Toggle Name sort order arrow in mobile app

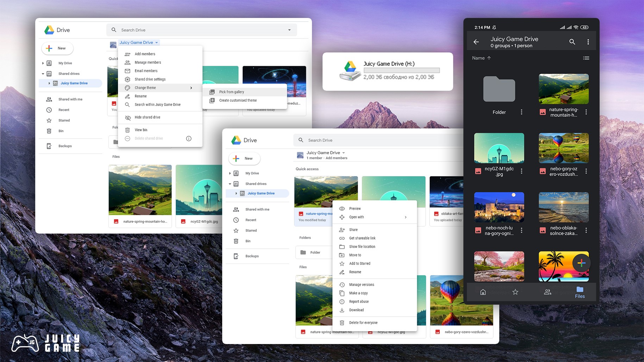tap(489, 58)
